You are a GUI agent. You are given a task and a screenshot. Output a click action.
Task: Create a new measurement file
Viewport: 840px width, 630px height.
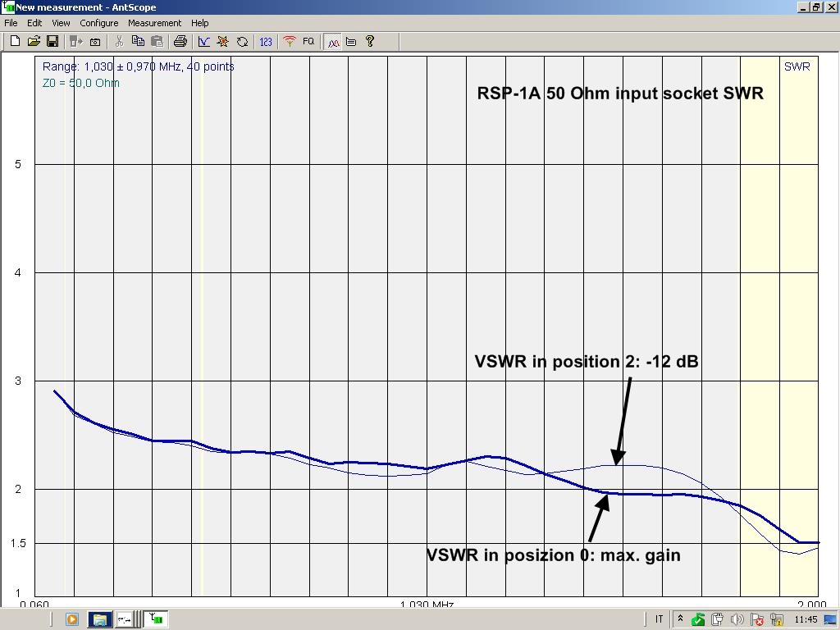(x=15, y=41)
